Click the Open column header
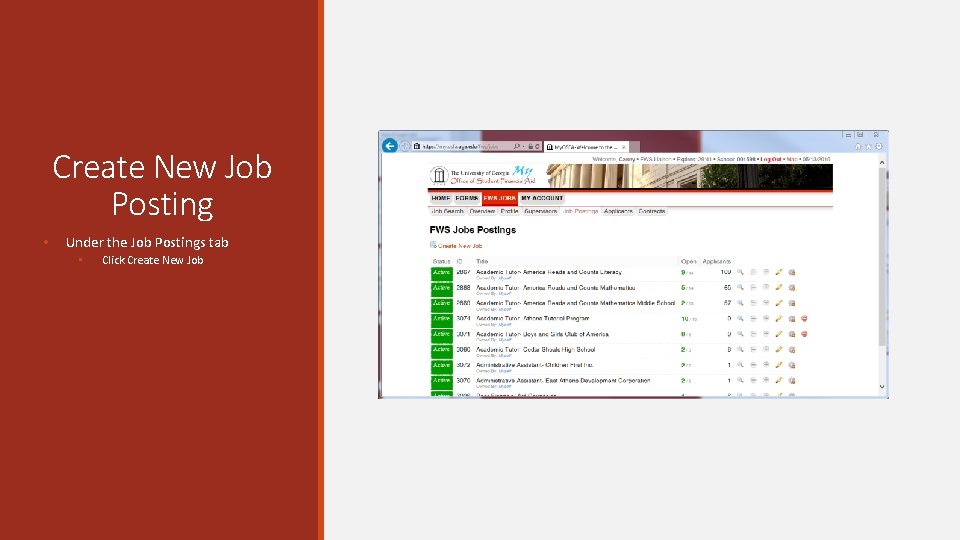Image resolution: width=960 pixels, height=540 pixels. (x=688, y=261)
